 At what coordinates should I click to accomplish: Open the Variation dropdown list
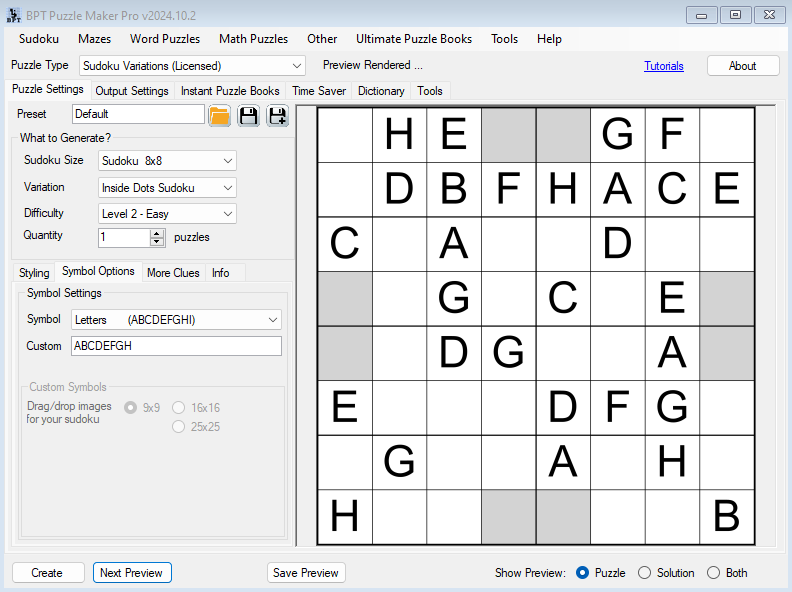click(229, 188)
